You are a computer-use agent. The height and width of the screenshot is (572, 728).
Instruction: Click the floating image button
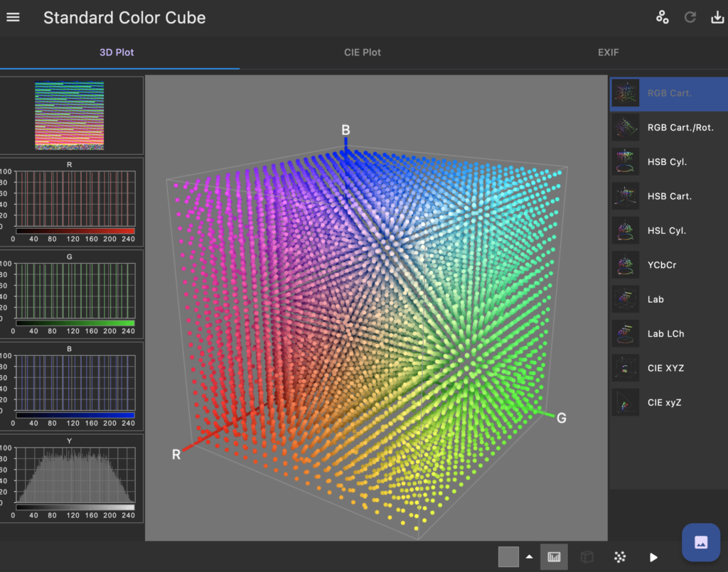(x=701, y=542)
